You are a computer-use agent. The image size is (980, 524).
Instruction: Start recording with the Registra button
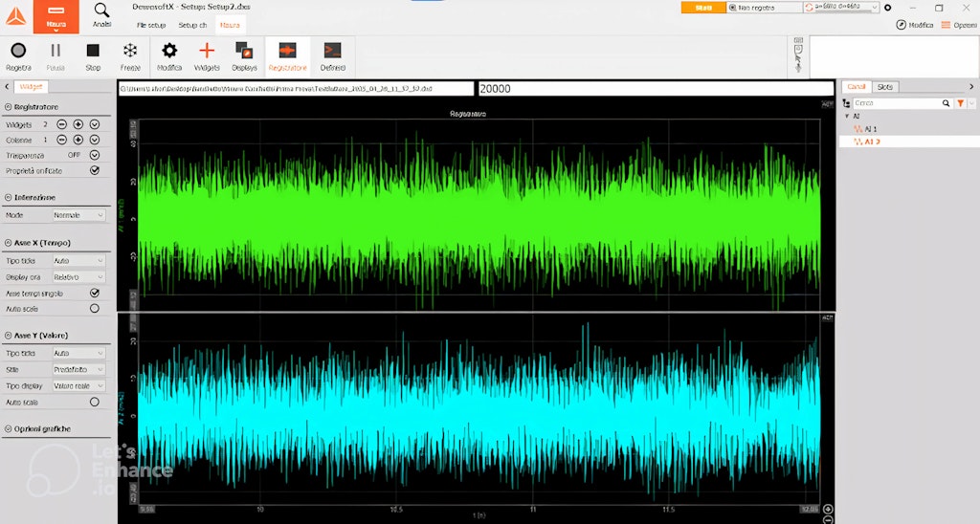click(18, 56)
